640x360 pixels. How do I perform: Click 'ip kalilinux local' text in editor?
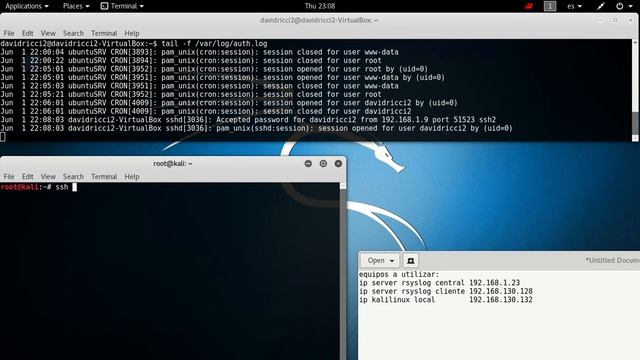(397, 300)
